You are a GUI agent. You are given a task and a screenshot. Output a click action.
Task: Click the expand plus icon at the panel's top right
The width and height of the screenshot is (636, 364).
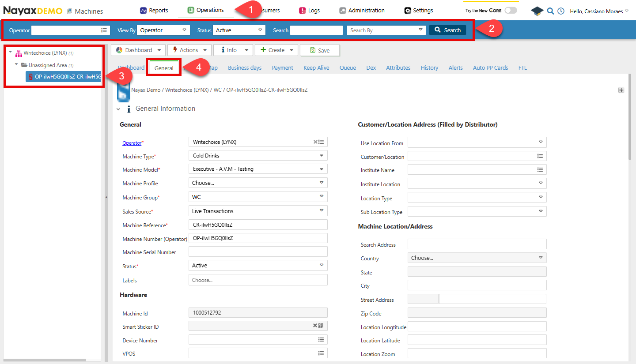[x=621, y=90]
